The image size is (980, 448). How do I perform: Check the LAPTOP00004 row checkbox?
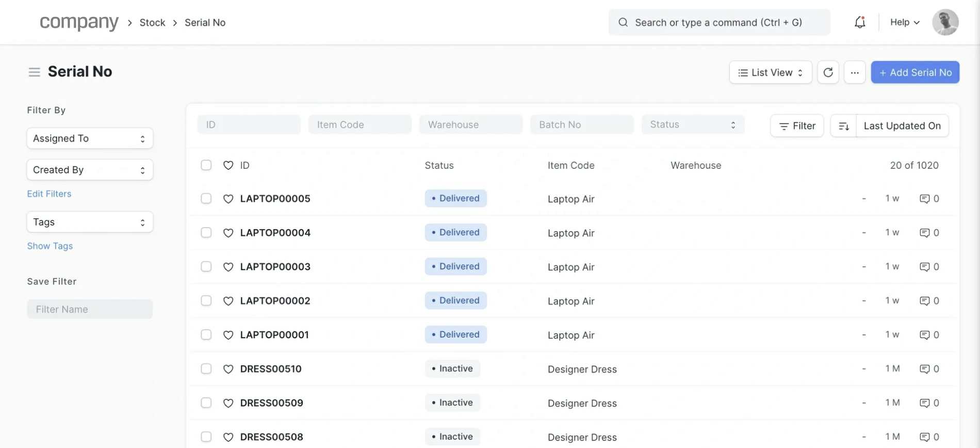click(x=206, y=233)
